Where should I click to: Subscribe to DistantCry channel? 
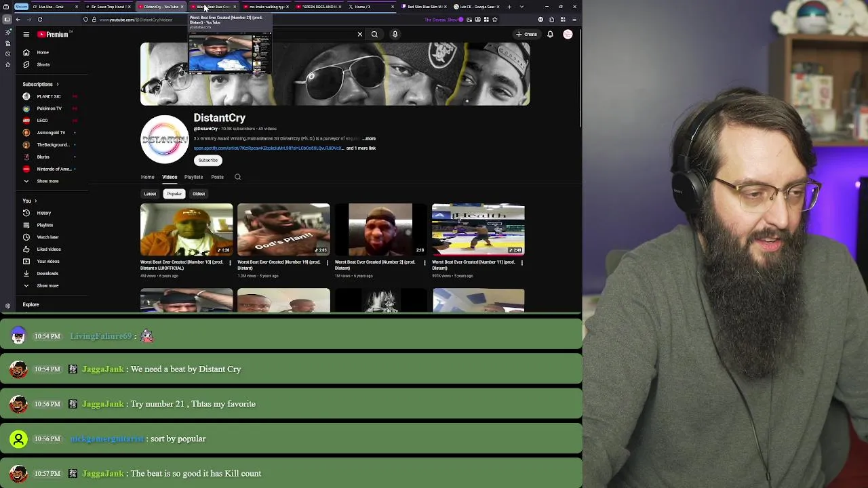point(208,161)
